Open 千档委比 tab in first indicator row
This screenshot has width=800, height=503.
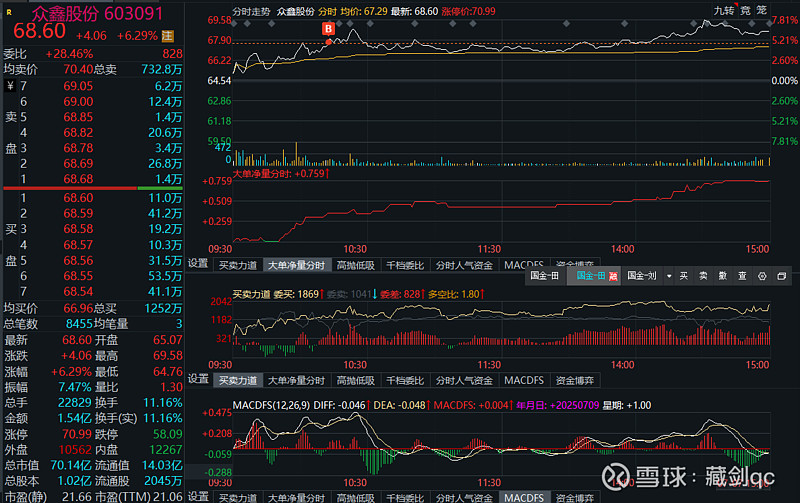(405, 265)
